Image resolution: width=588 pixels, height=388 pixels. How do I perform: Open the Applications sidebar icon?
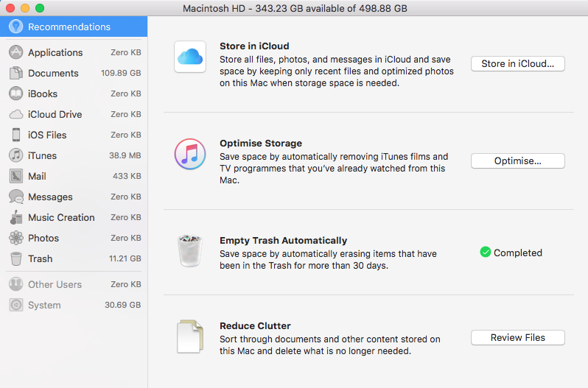pyautogui.click(x=15, y=52)
